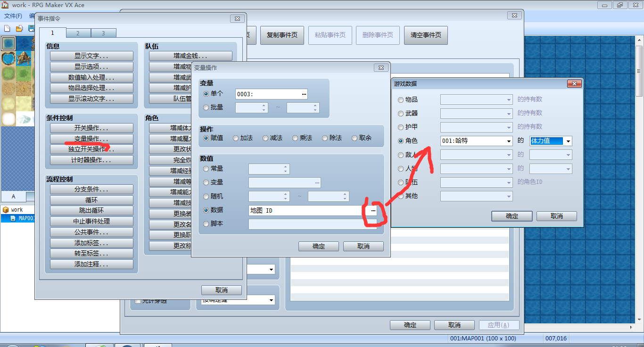Screen dimensions: 644x347
Task: Select 其他 radio in 游戏数据
Action: click(x=401, y=196)
